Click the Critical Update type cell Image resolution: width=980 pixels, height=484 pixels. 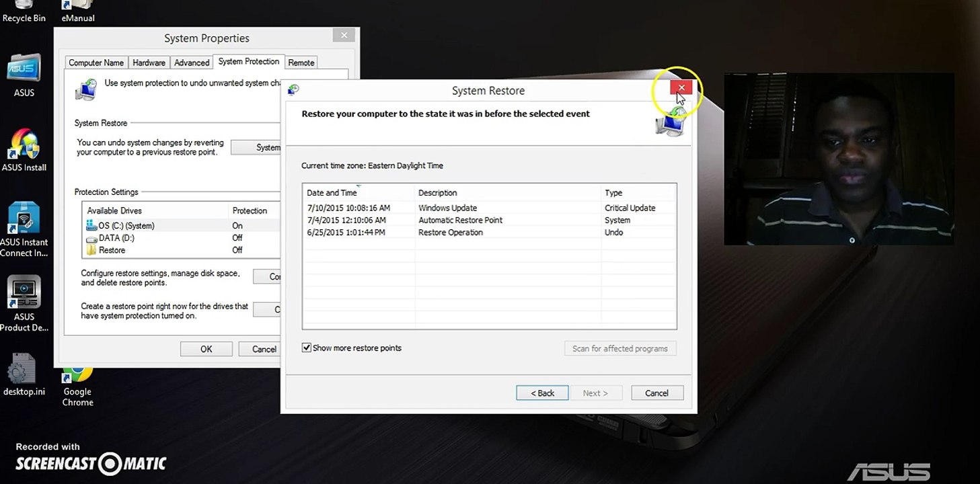(630, 208)
